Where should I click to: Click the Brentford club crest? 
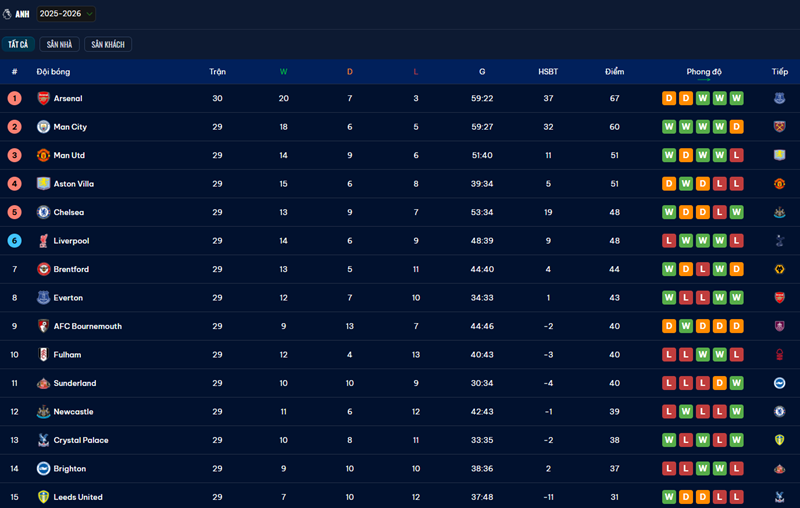coord(43,269)
